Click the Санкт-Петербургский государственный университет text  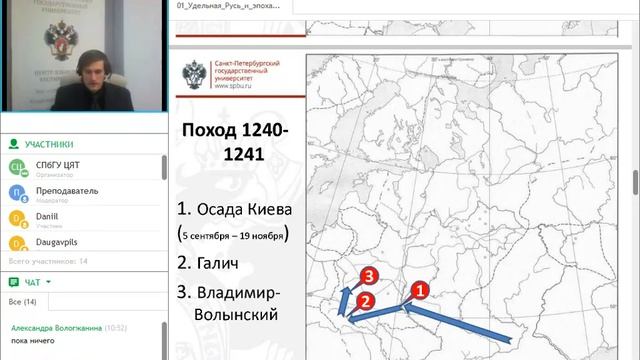[247, 71]
